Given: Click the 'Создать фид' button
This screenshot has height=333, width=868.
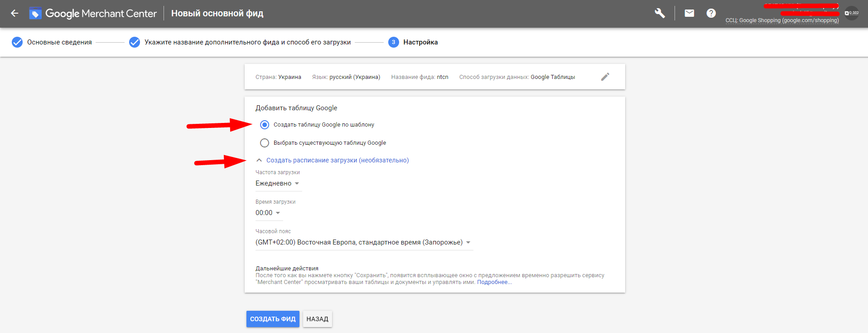Looking at the screenshot, I should [x=273, y=319].
